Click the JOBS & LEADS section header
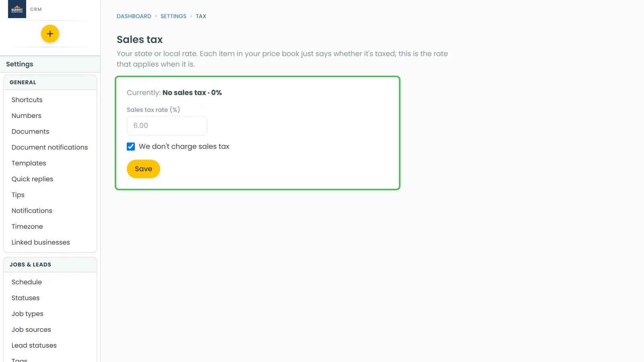The image size is (644, 362). 50,265
